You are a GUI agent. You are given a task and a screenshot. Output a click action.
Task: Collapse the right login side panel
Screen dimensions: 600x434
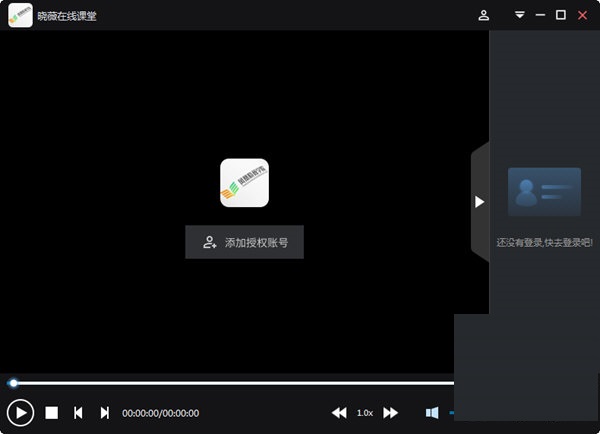479,202
